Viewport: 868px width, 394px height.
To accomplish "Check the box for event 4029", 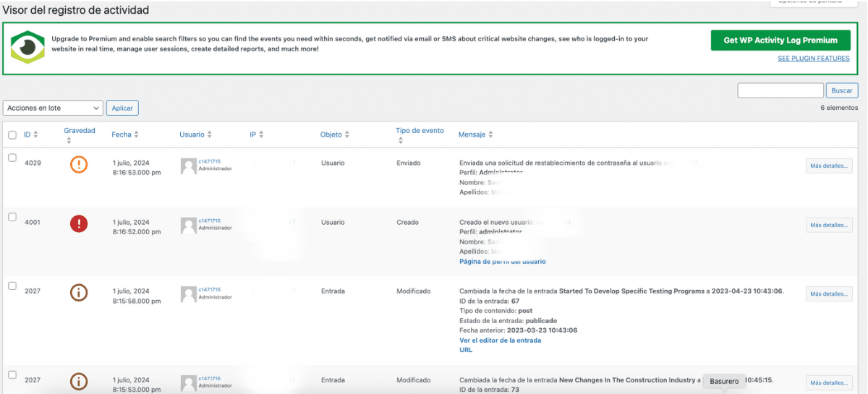I will (12, 158).
